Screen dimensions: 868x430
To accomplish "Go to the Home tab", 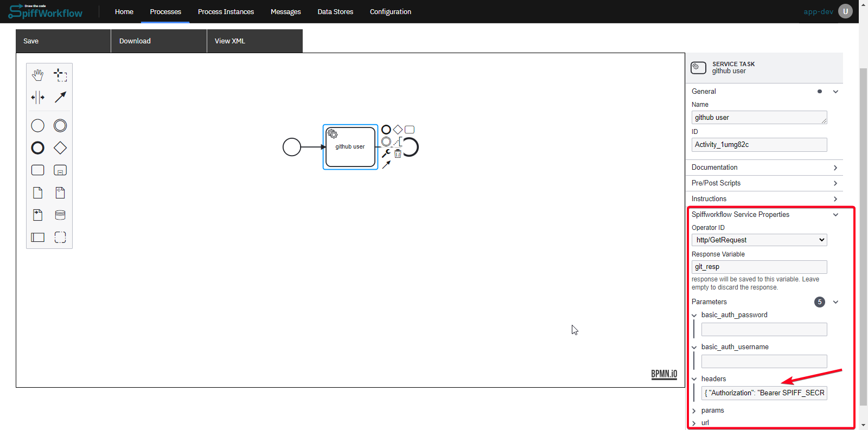I will [x=124, y=11].
